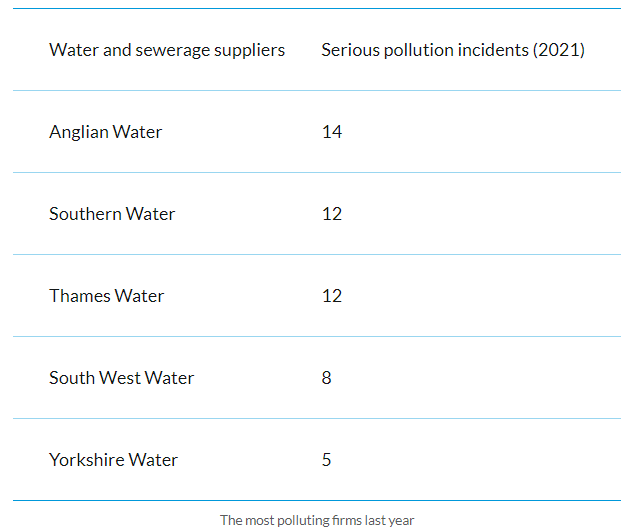Click the caption 'The most polluting firms last year'
640x532 pixels.
click(317, 521)
